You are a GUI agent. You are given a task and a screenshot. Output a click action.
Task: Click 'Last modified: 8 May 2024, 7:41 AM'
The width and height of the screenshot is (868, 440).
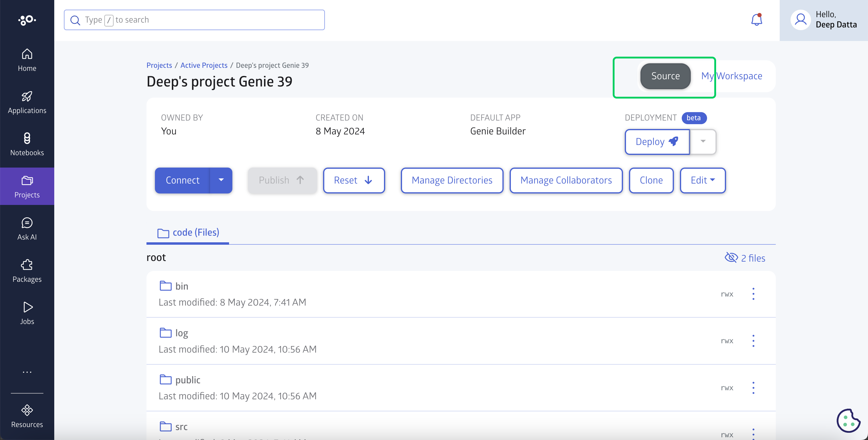[x=232, y=302]
